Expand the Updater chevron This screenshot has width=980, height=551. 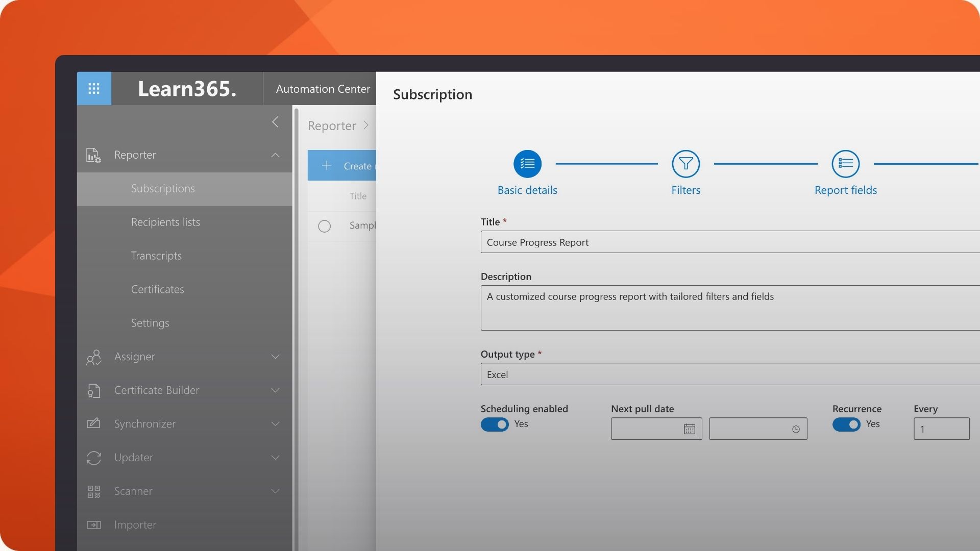tap(275, 458)
